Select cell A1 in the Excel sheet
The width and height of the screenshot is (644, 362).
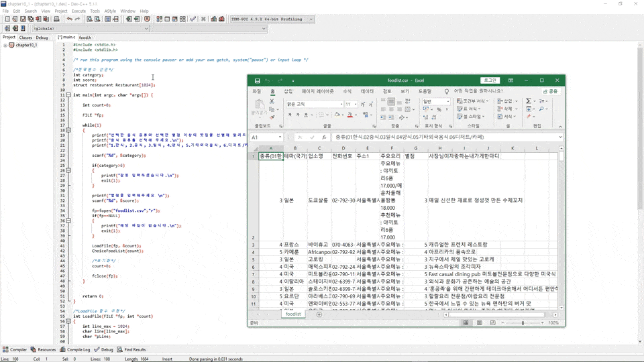click(x=270, y=156)
